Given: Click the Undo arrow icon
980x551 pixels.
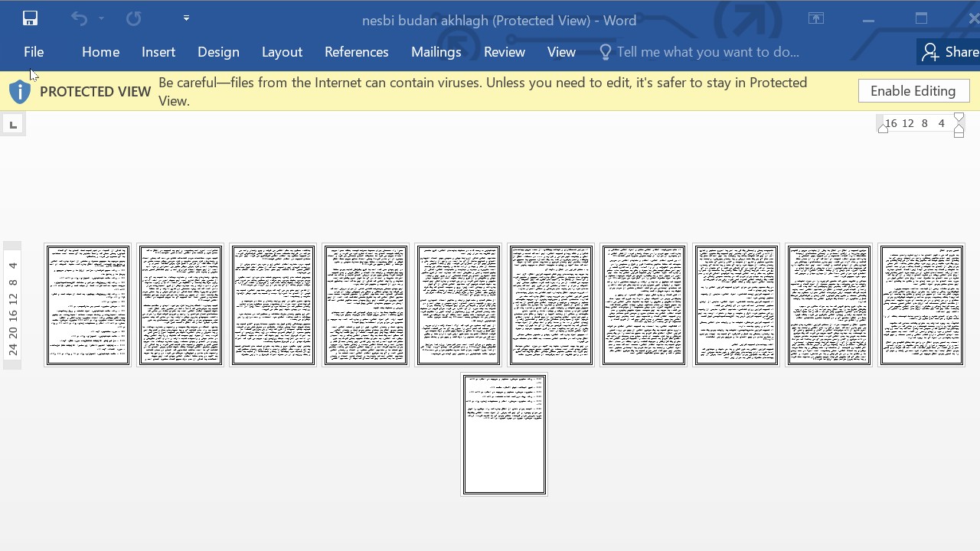Looking at the screenshot, I should coord(79,18).
